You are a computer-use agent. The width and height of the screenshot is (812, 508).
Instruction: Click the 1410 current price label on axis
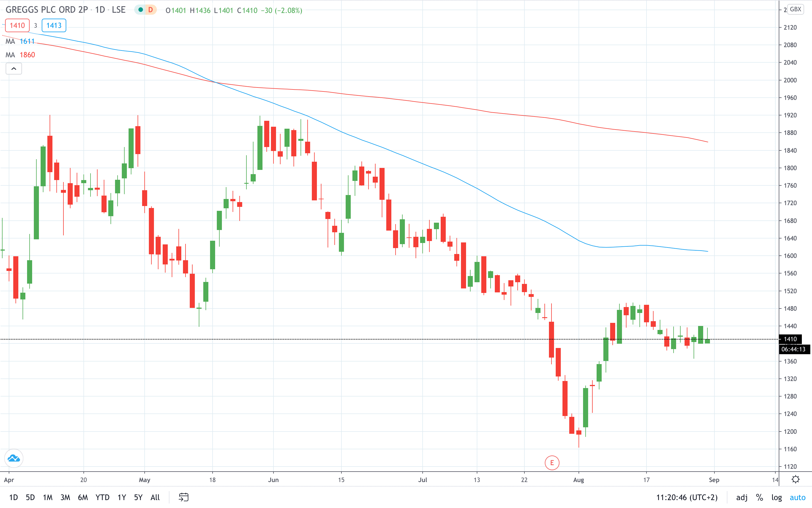point(790,339)
